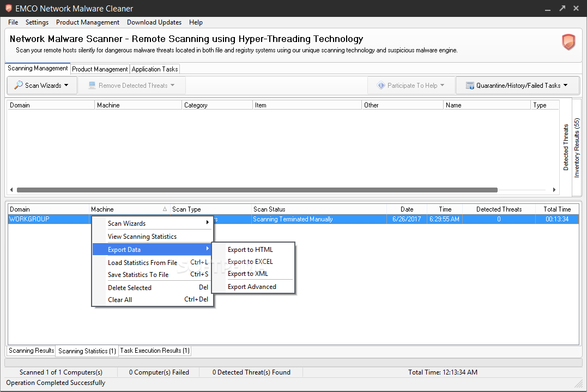Open the Settings menu
587x392 pixels.
click(37, 22)
